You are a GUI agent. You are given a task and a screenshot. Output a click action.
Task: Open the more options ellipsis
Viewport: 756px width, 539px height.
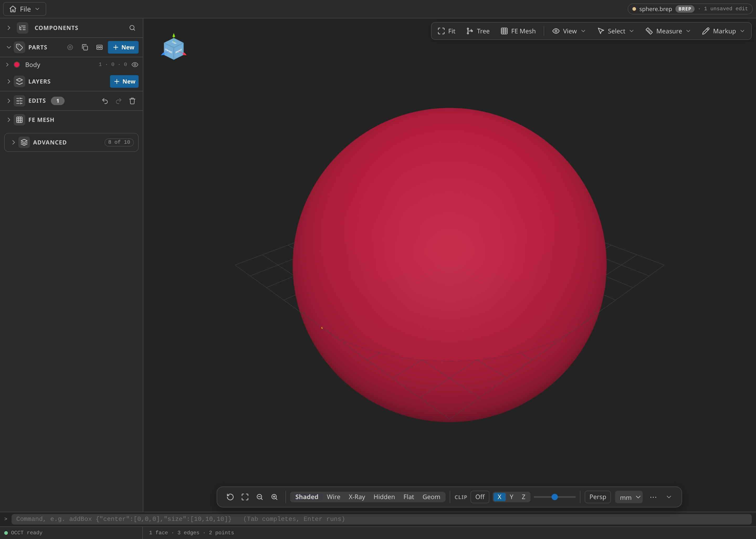coord(653,497)
